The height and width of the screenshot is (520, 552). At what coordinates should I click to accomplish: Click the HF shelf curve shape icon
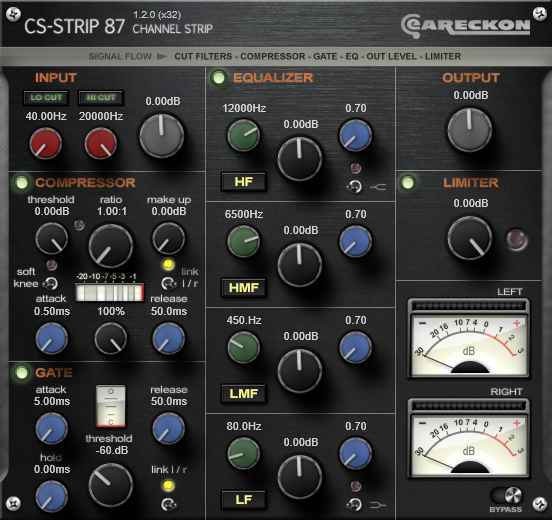point(378,187)
